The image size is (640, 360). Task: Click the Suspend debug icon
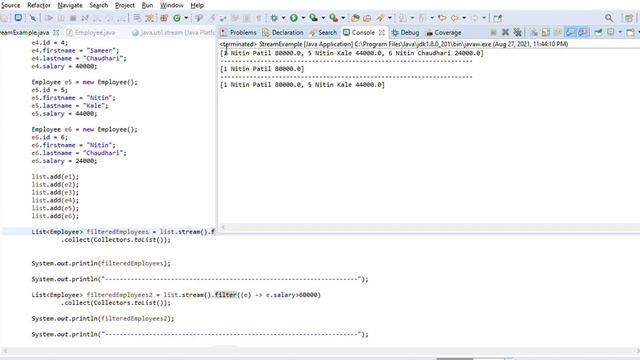click(61, 18)
